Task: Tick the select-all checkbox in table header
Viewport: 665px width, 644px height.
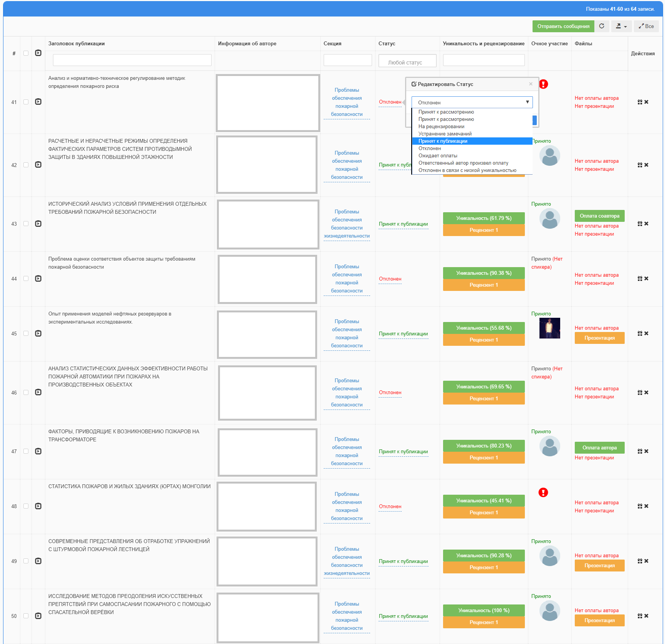Action: [26, 53]
